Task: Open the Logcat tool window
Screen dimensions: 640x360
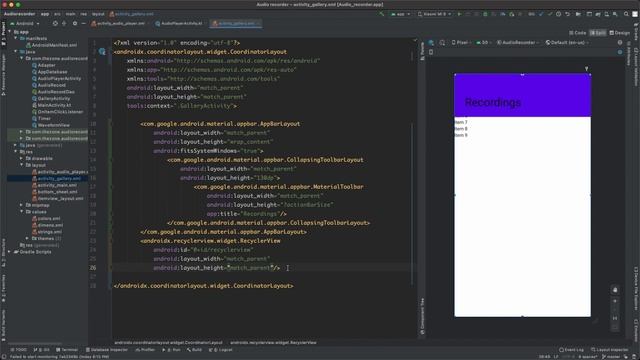Action: pyautogui.click(x=220, y=350)
